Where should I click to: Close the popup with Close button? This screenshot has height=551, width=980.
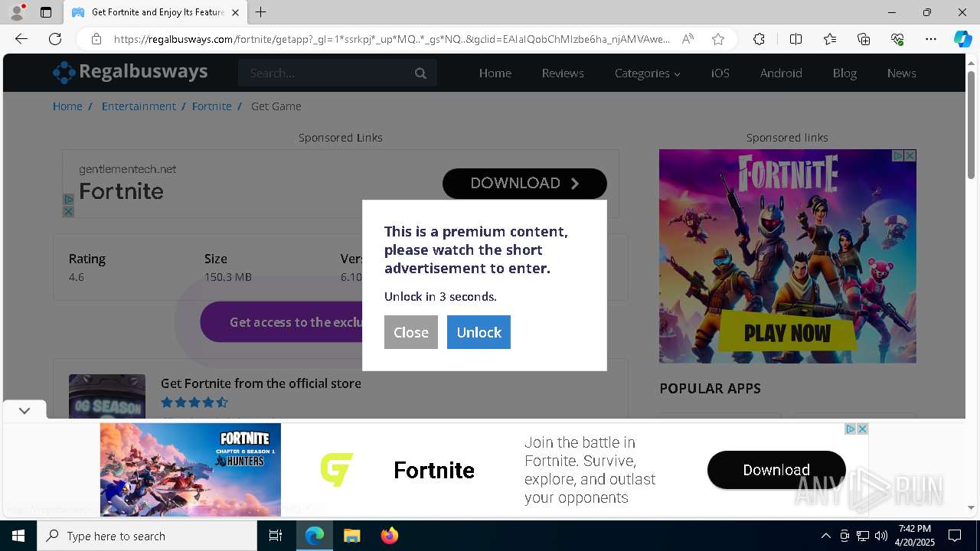click(x=411, y=332)
